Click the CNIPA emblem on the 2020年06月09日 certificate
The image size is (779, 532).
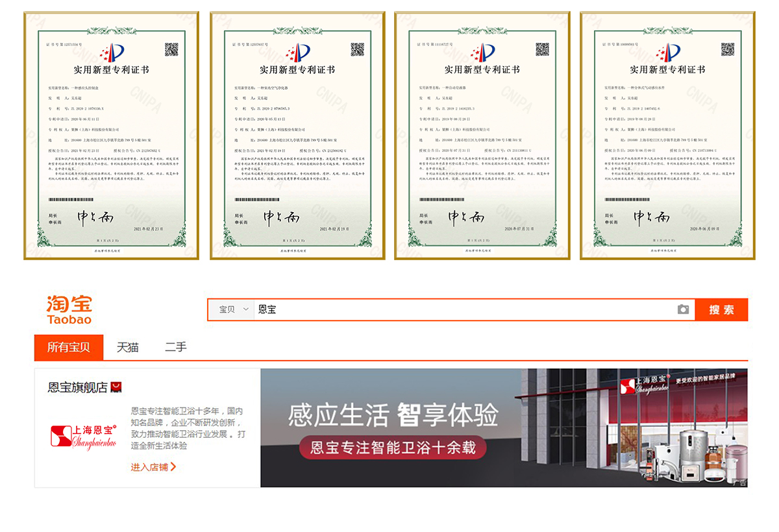pyautogui.click(x=668, y=52)
